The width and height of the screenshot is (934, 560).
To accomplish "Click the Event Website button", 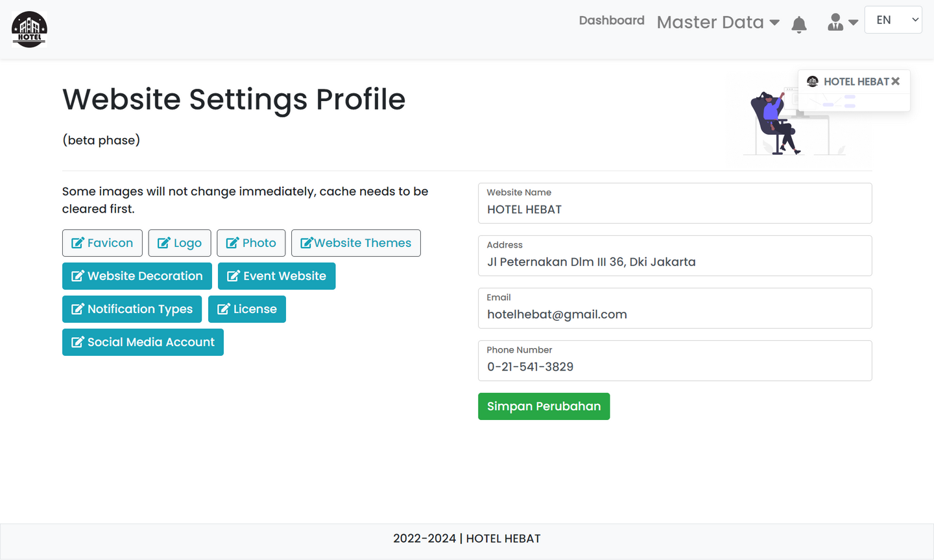I will [x=276, y=276].
